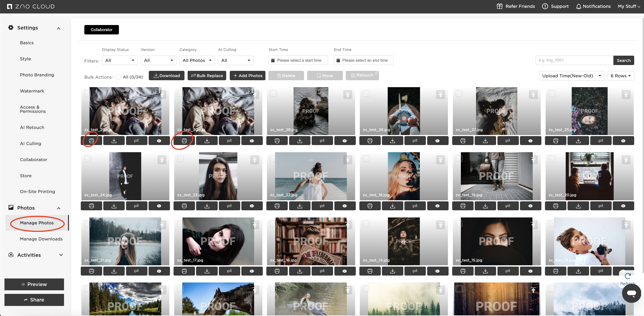Open the My Stuff menu
The image size is (644, 316).
click(628, 6)
